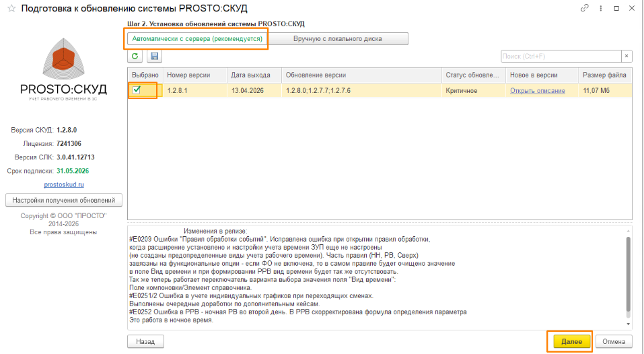Refresh the update list with green arrow
644x354 pixels.
pyautogui.click(x=135, y=57)
